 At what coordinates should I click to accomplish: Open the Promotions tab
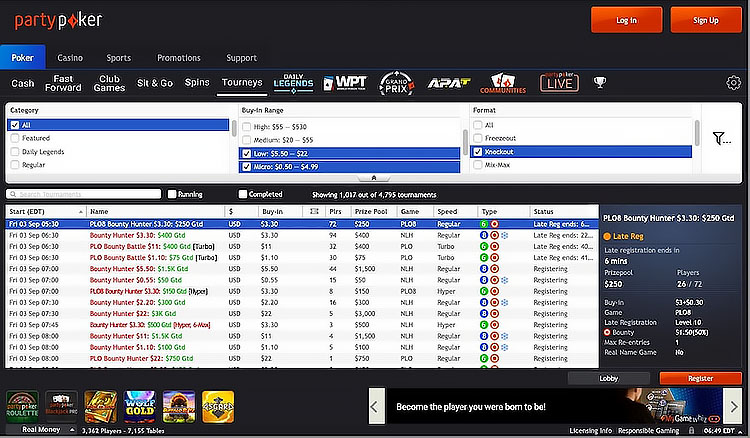[x=179, y=58]
